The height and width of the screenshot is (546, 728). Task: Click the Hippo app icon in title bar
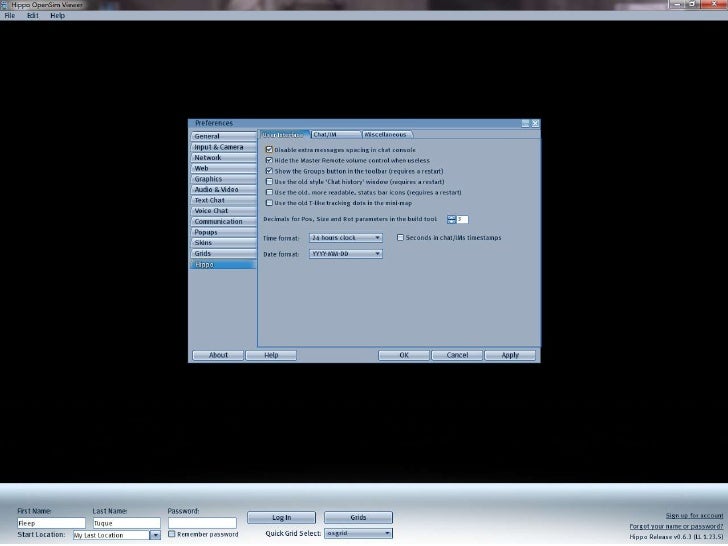pyautogui.click(x=4, y=5)
